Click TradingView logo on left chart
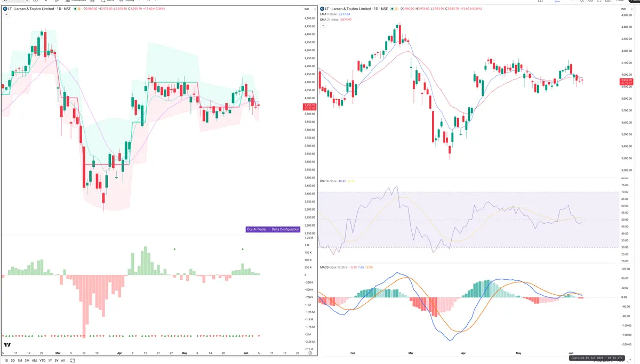The height and width of the screenshot is (364, 640). 6,345
